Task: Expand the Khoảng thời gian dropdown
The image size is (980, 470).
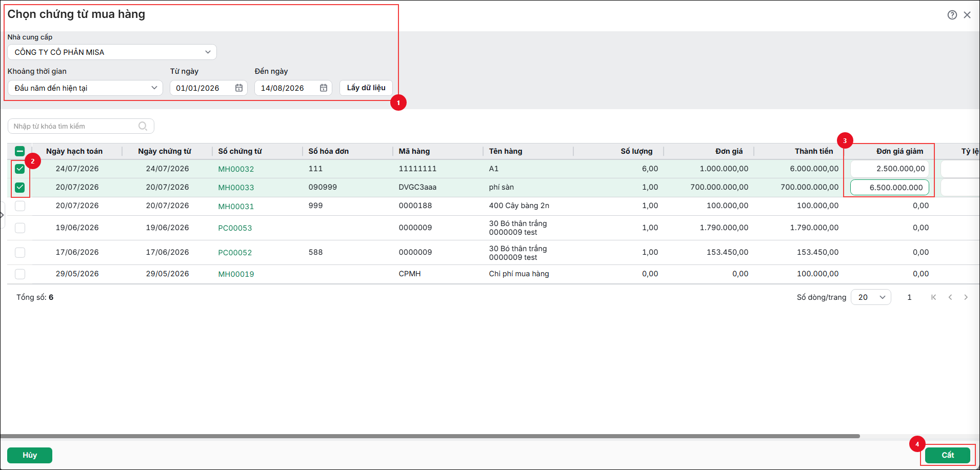Action: click(x=85, y=88)
